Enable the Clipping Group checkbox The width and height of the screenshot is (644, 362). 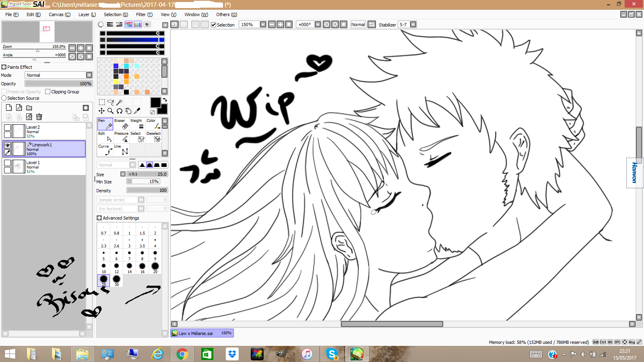click(48, 92)
